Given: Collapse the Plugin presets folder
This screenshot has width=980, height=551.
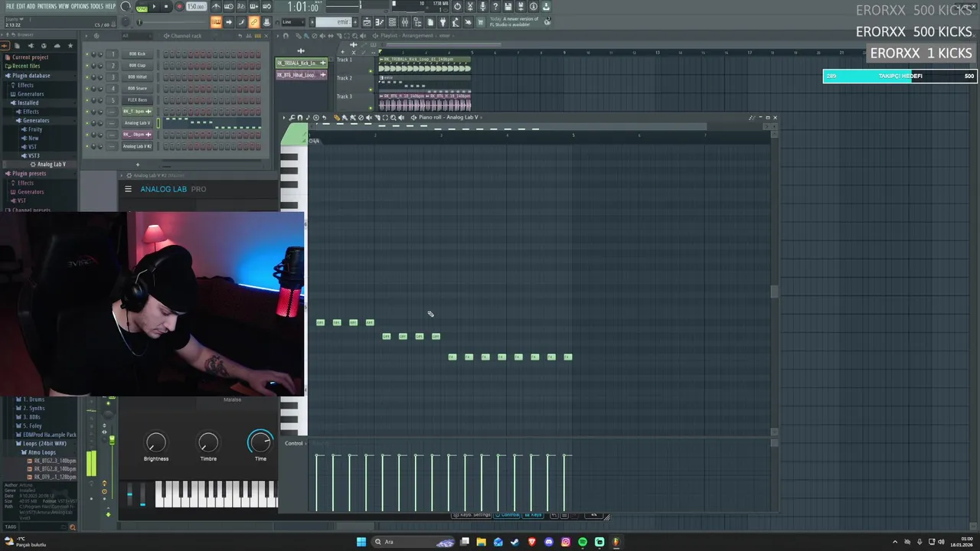Looking at the screenshot, I should [x=29, y=174].
